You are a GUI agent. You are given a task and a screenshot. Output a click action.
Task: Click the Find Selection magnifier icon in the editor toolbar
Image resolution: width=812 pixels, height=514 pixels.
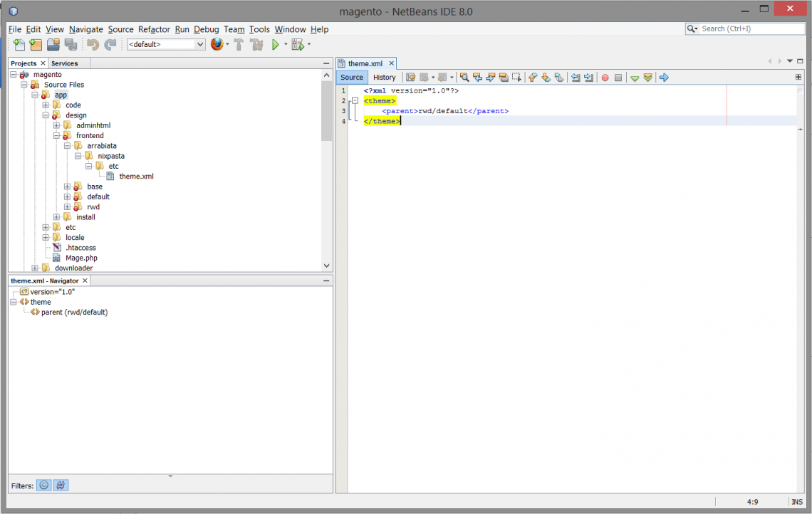click(464, 78)
